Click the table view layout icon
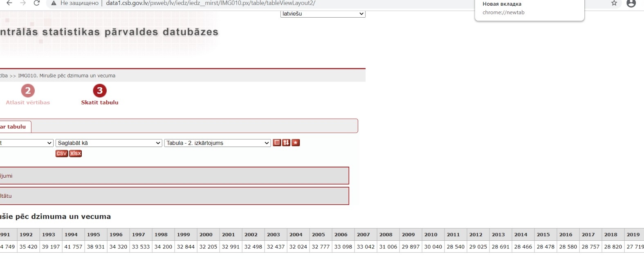The image size is (644, 269). coord(277,142)
